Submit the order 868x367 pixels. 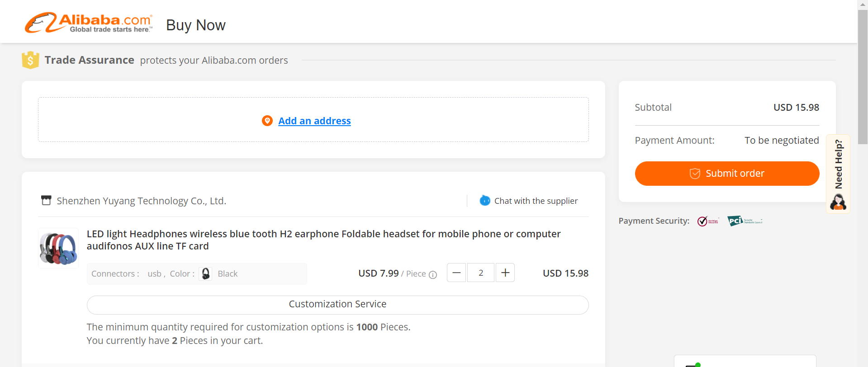(727, 174)
